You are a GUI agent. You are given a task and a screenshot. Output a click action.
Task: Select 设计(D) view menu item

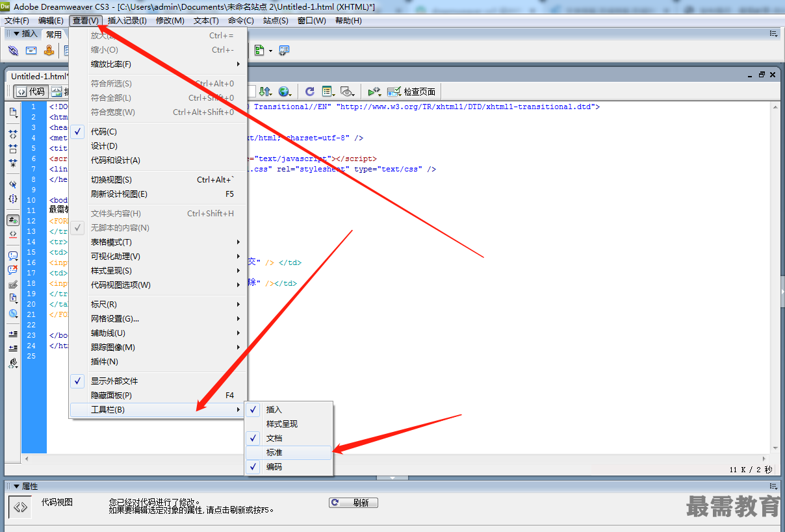pyautogui.click(x=158, y=146)
